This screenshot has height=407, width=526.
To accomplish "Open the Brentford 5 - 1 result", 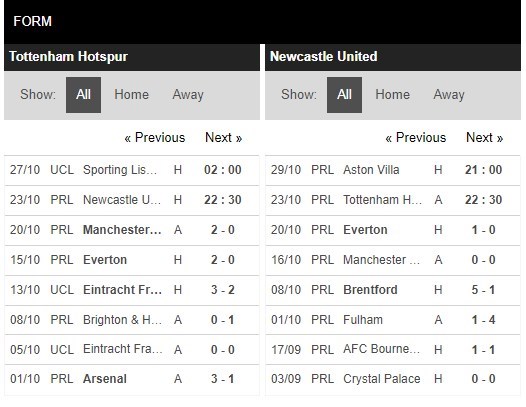I will coord(392,290).
